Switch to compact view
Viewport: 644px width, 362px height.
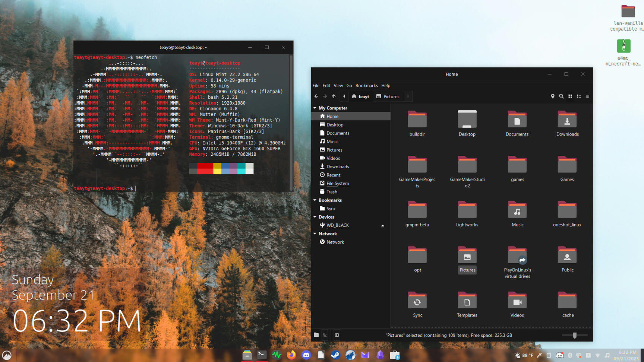pos(588,96)
